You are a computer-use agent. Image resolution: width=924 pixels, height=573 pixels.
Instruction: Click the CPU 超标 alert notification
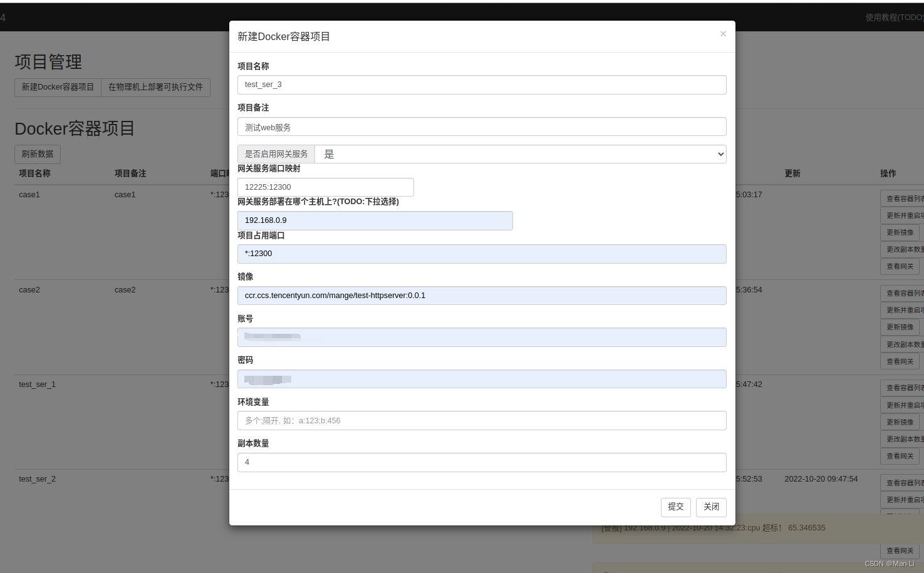pyautogui.click(x=758, y=529)
